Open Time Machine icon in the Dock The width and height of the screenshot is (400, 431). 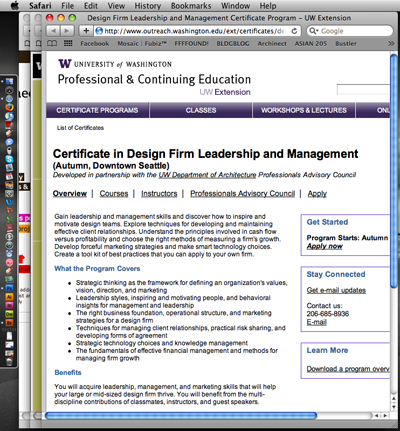pyautogui.click(x=9, y=245)
